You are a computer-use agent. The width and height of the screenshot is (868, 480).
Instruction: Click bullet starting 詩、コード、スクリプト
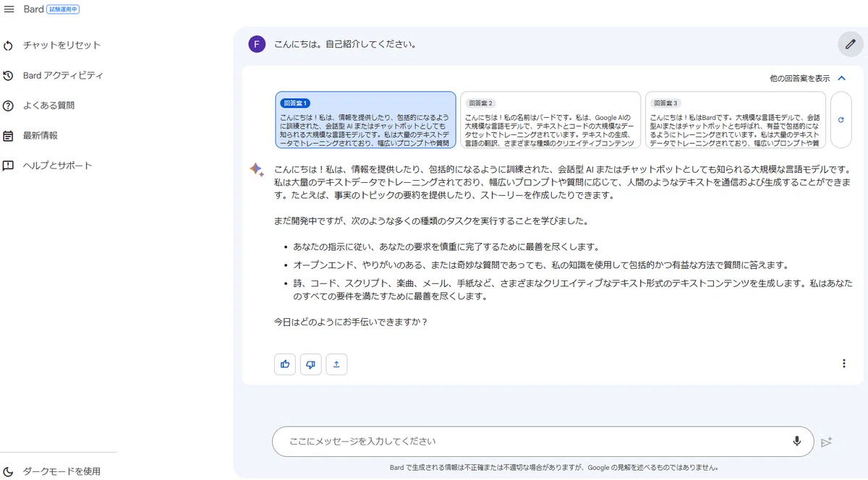pyautogui.click(x=573, y=290)
